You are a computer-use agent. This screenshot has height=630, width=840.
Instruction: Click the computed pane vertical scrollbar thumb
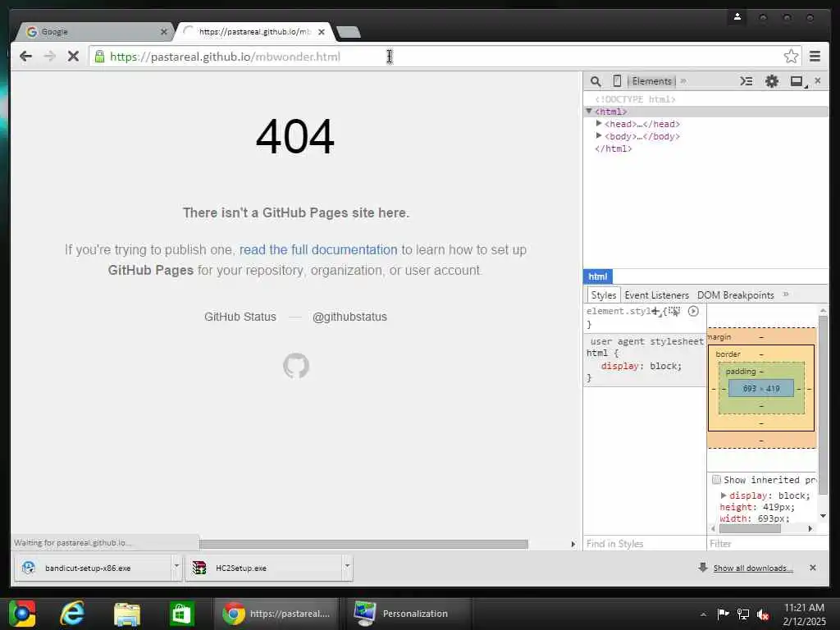pyautogui.click(x=824, y=404)
